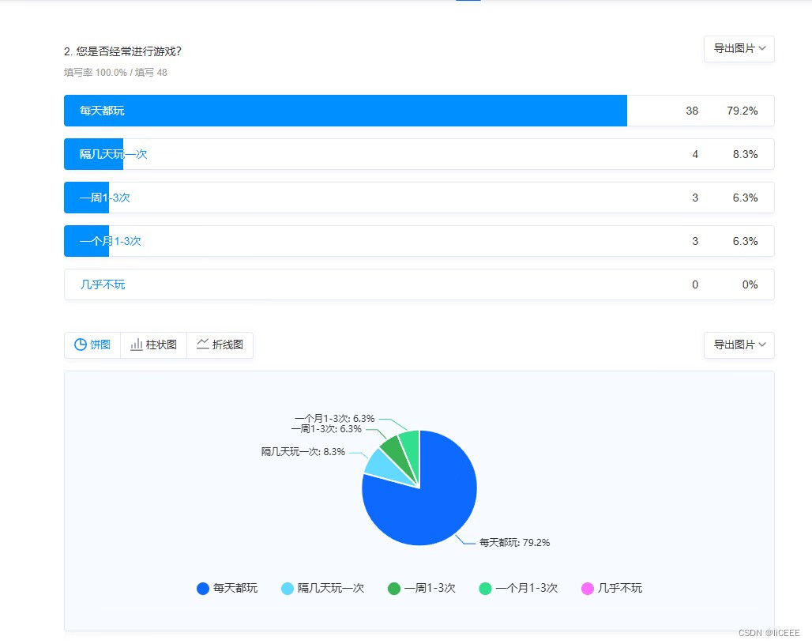Open the top 导出图片 dropdown

(739, 49)
